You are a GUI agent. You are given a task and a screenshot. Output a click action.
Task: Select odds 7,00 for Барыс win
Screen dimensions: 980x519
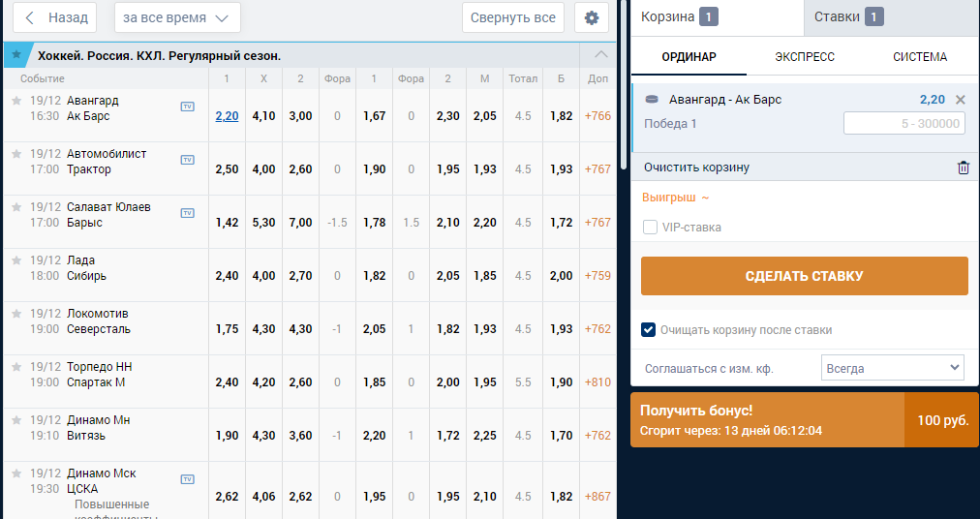(300, 222)
